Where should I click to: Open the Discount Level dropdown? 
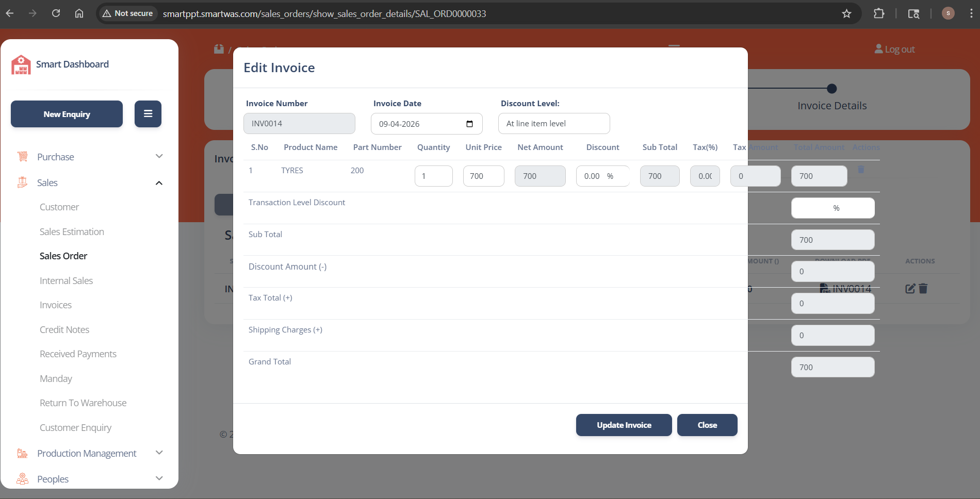[554, 124]
